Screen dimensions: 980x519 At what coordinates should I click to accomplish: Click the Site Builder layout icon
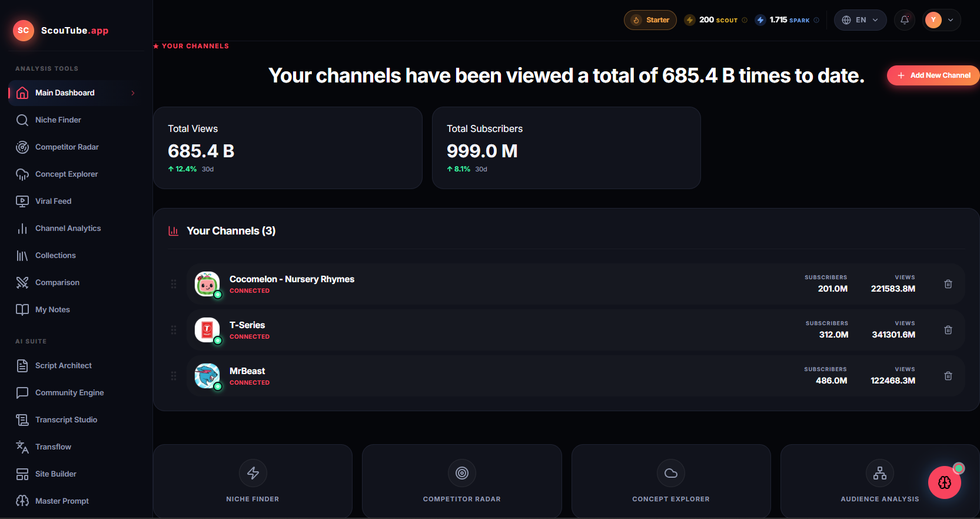tap(22, 474)
